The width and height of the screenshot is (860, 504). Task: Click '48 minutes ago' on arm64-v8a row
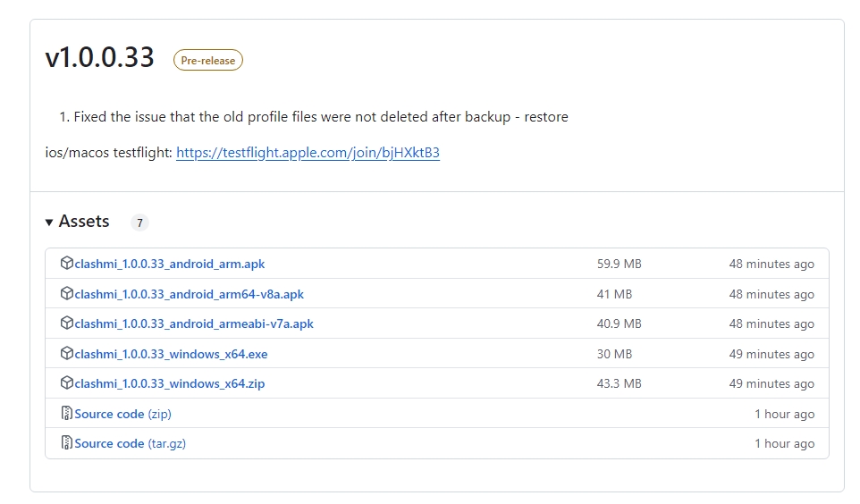(x=771, y=294)
